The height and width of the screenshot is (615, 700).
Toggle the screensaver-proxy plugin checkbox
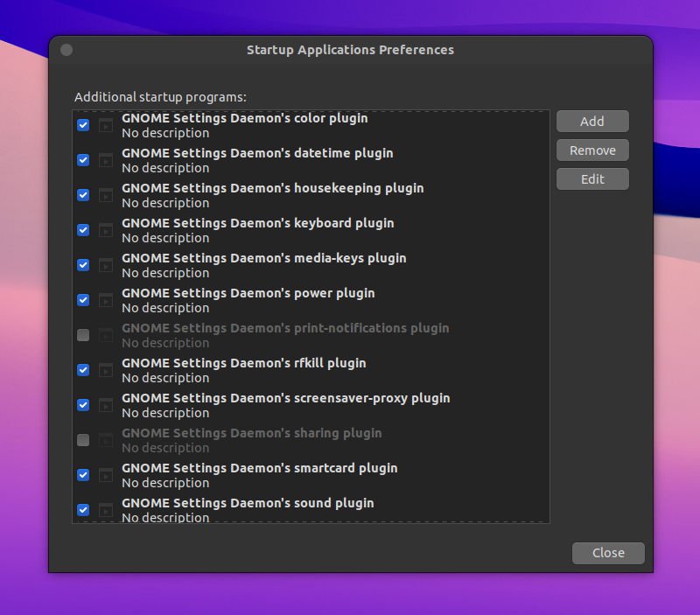83,405
